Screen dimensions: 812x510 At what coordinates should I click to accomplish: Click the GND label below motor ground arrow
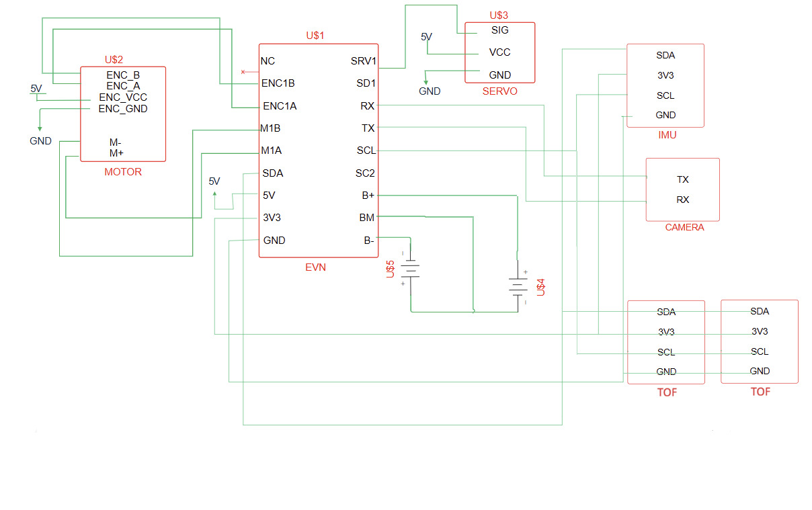[x=40, y=141]
